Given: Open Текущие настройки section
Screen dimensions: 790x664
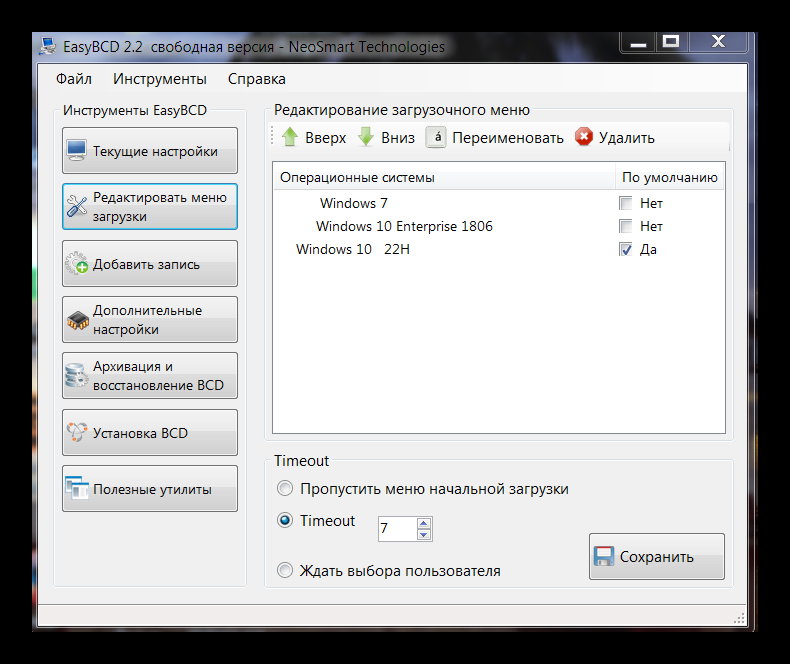Looking at the screenshot, I should click(150, 151).
